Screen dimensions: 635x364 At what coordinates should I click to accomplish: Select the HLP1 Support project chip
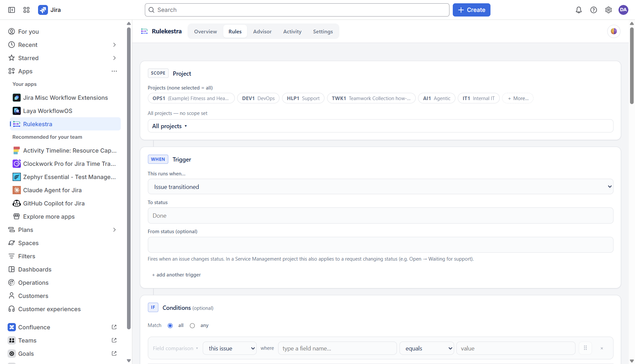pos(303,98)
